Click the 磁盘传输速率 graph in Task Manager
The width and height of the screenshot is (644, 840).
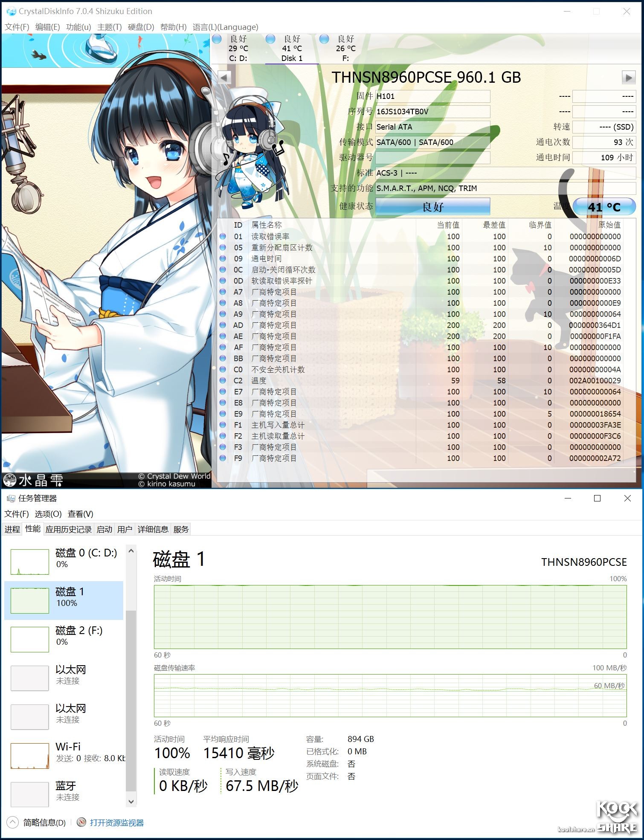click(390, 695)
